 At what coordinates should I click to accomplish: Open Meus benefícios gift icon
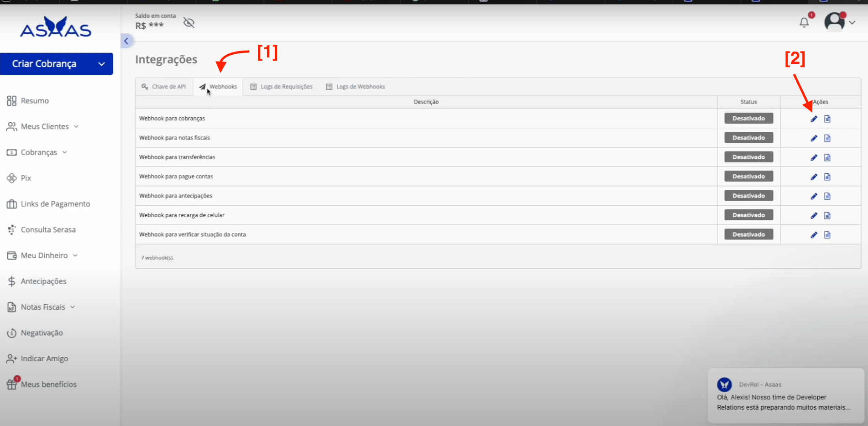[x=11, y=384]
